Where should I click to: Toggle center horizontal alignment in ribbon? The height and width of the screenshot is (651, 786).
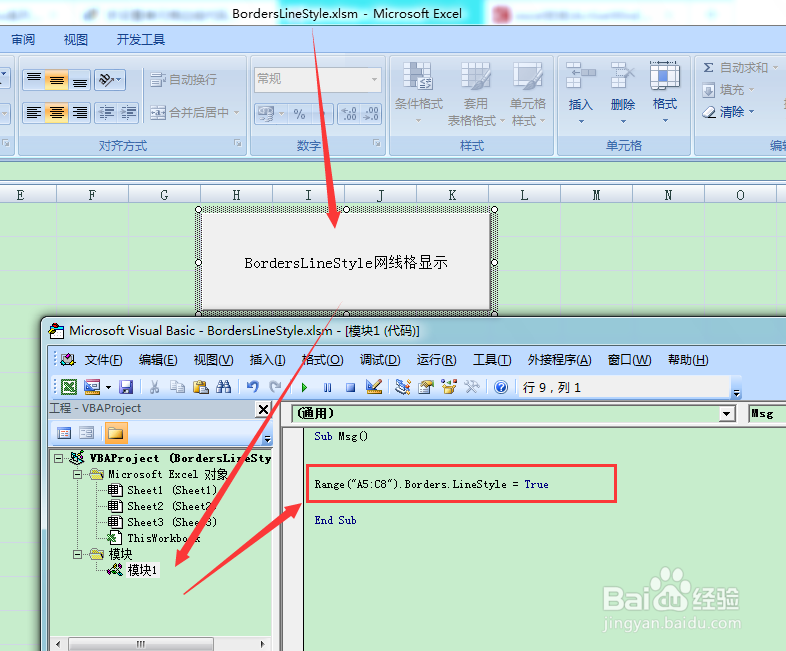(x=57, y=113)
